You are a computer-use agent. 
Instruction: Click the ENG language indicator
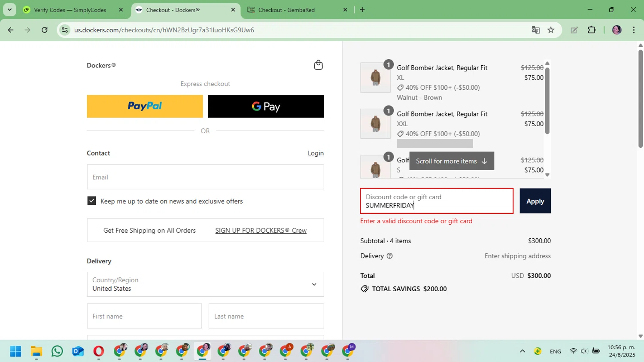[x=556, y=351]
